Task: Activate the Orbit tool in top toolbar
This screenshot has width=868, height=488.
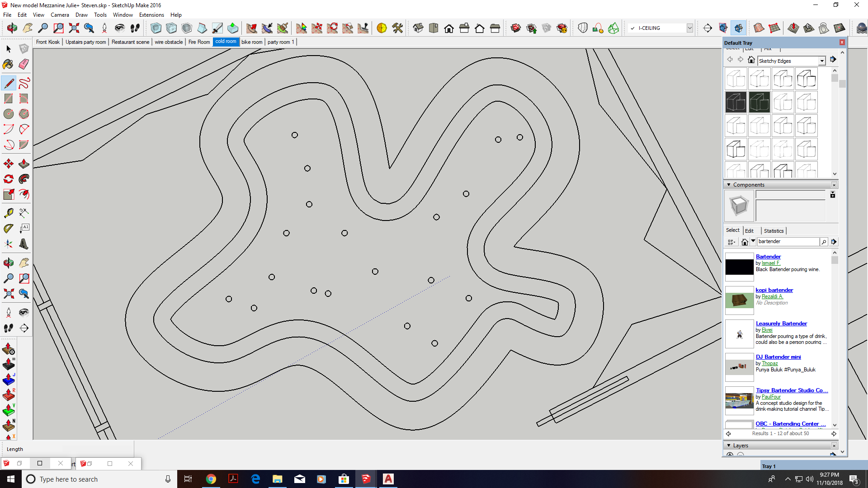Action: tap(12, 28)
